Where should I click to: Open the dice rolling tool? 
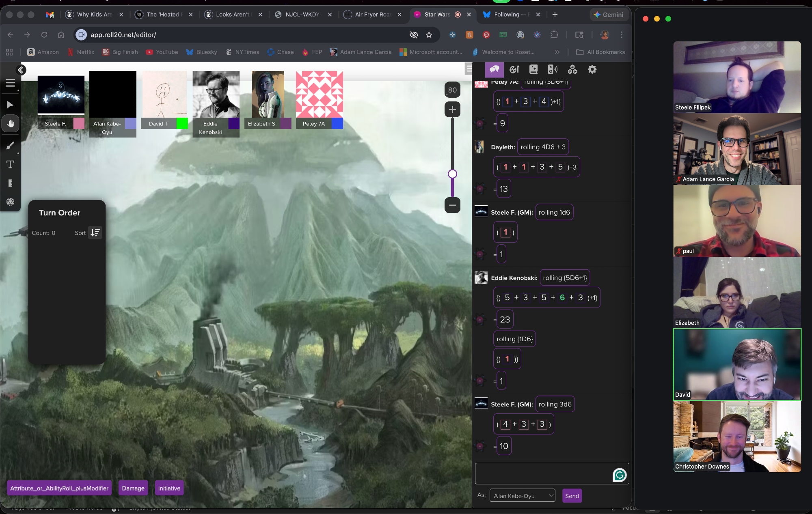click(11, 202)
